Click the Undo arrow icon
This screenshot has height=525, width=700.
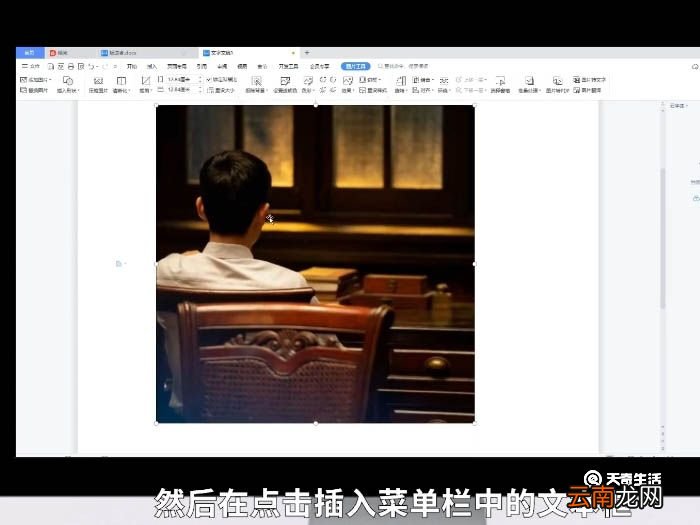tap(91, 66)
